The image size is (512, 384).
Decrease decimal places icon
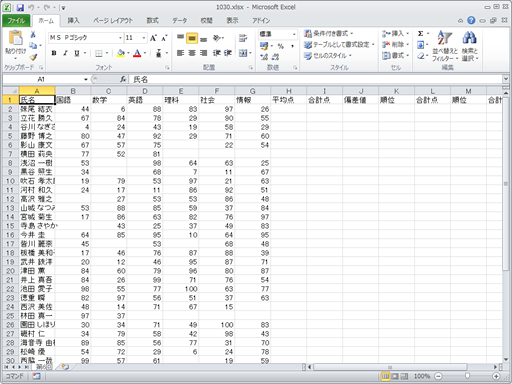tap(276, 57)
